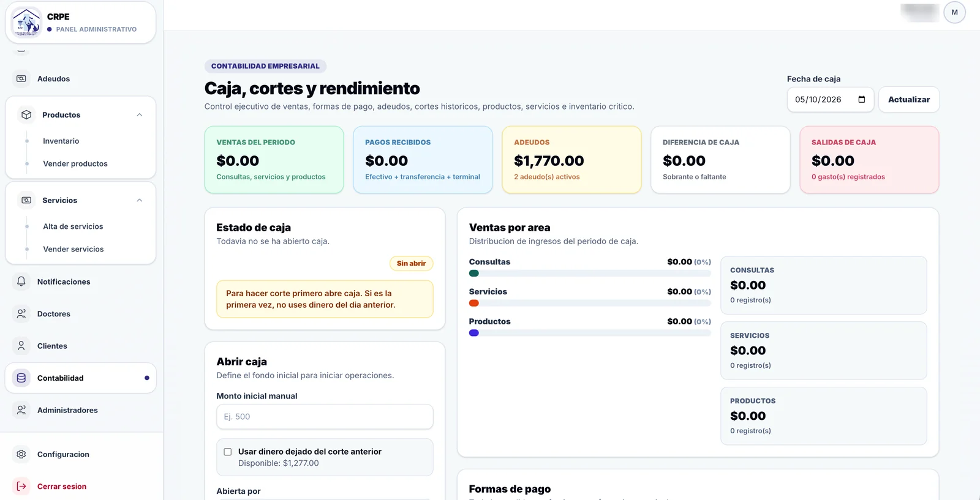
Task: Click the Servicios progress bar in Ventas por area
Action: click(590, 303)
